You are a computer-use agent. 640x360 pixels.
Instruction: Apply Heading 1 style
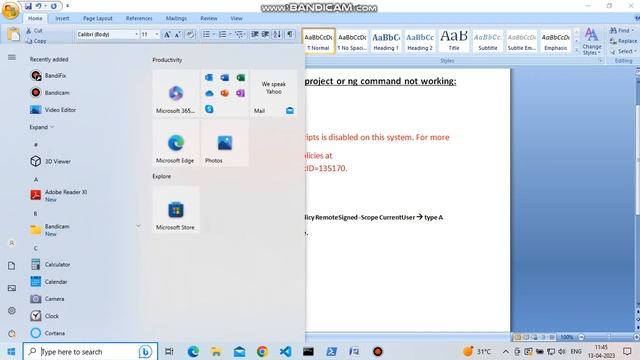(x=386, y=41)
